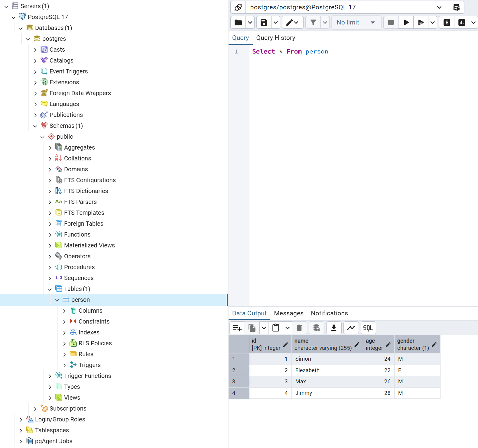Click the Open file folder icon

point(238,22)
